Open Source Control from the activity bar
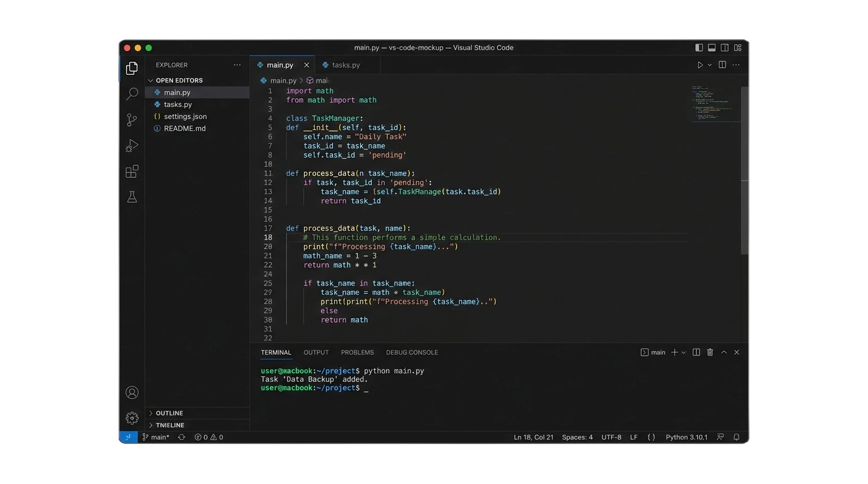The image size is (868, 484). tap(132, 119)
